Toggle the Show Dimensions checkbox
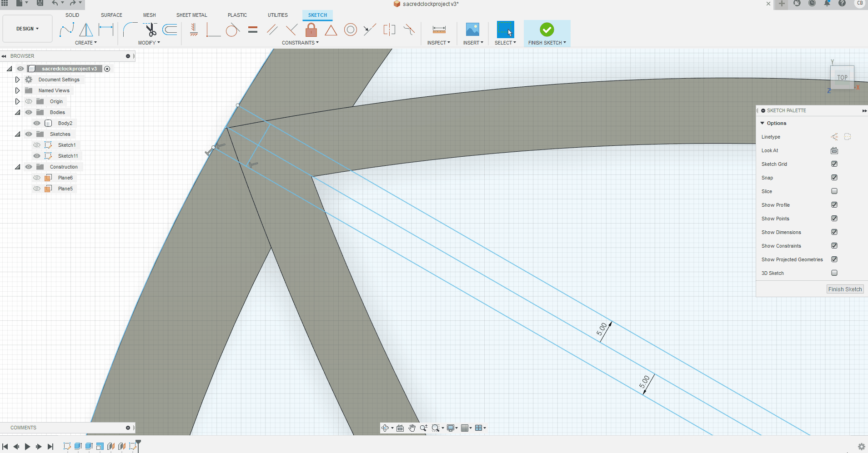Image resolution: width=868 pixels, height=453 pixels. (x=834, y=232)
